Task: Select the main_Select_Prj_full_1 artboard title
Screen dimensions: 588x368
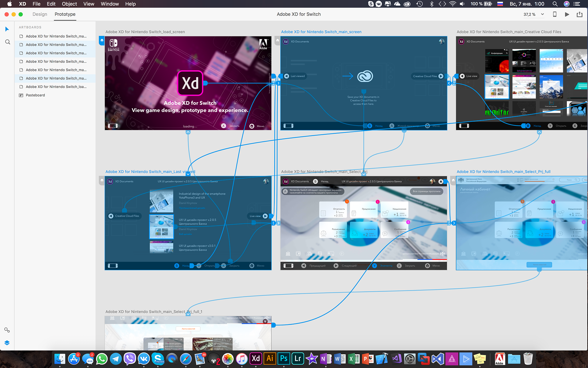Action: (154, 312)
